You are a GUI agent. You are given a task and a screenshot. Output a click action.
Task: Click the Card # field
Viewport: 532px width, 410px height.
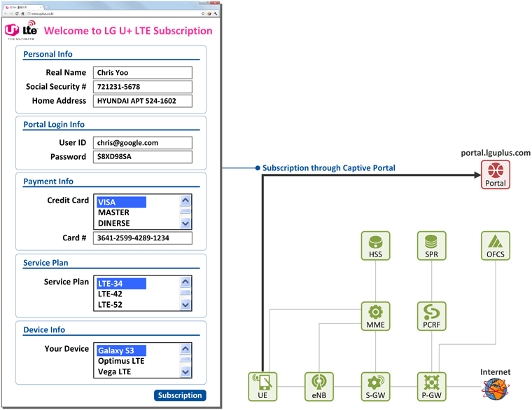pyautogui.click(x=143, y=238)
